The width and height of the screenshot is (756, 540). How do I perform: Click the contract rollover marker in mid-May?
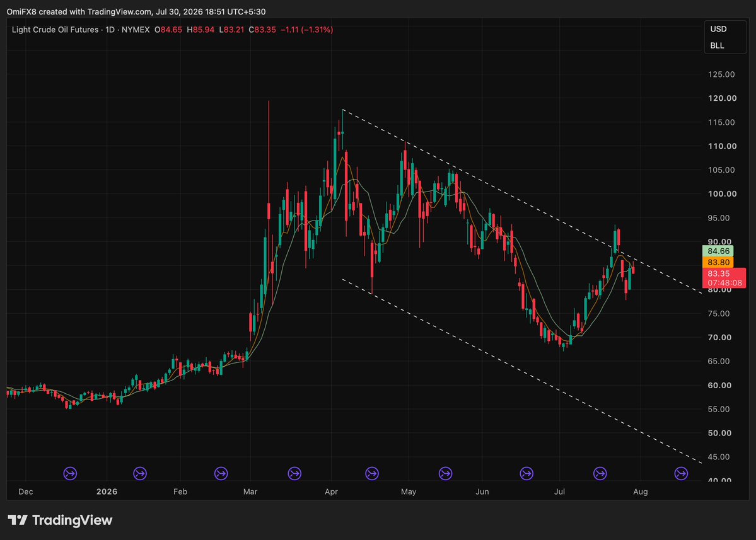[446, 473]
